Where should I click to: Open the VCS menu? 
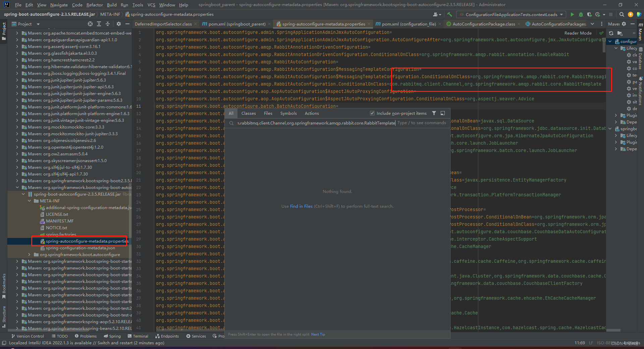click(x=151, y=5)
